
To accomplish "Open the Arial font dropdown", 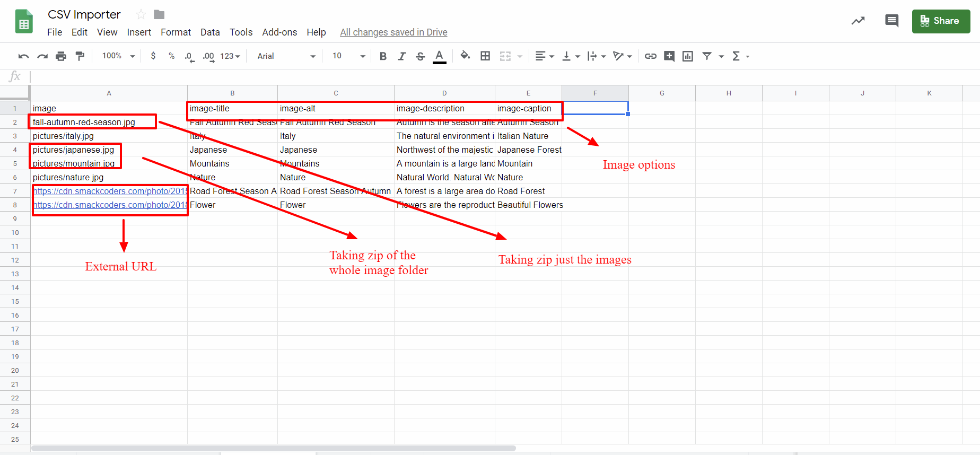I will click(286, 56).
